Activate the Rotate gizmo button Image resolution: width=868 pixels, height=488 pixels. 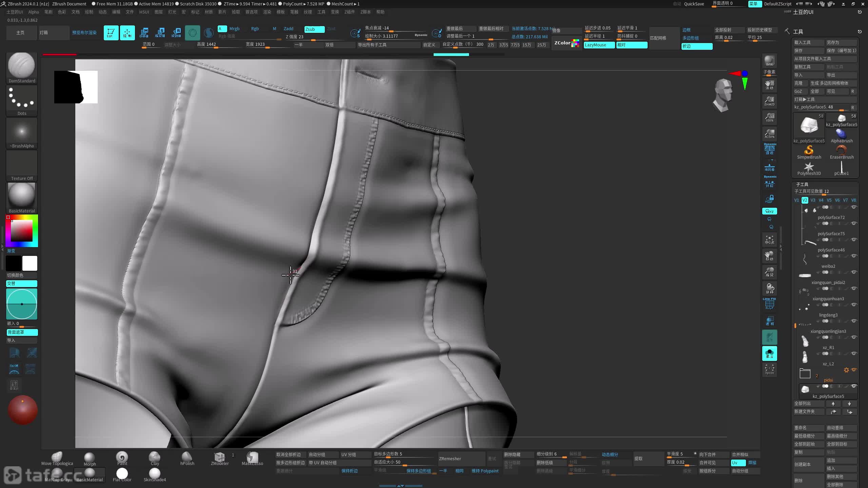pos(176,33)
